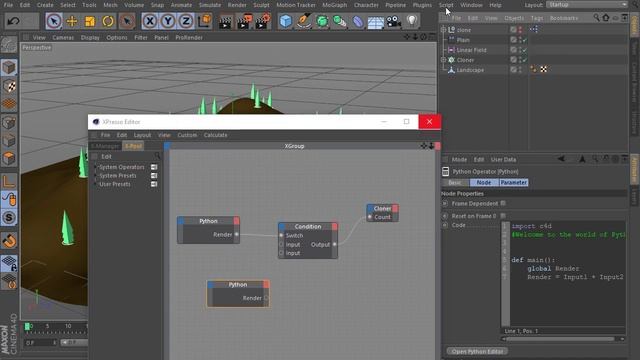Image resolution: width=640 pixels, height=360 pixels.
Task: Activate the Rotate tool
Action: point(108,21)
